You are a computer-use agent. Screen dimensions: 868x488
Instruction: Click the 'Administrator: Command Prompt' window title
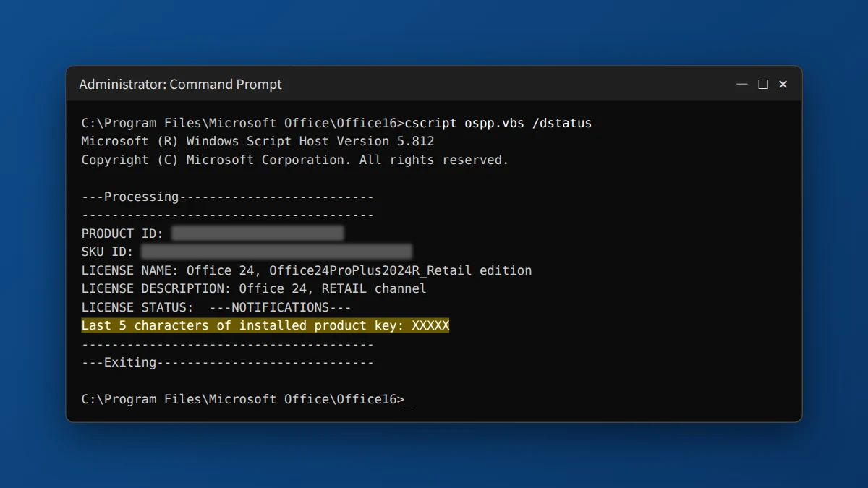pos(180,85)
